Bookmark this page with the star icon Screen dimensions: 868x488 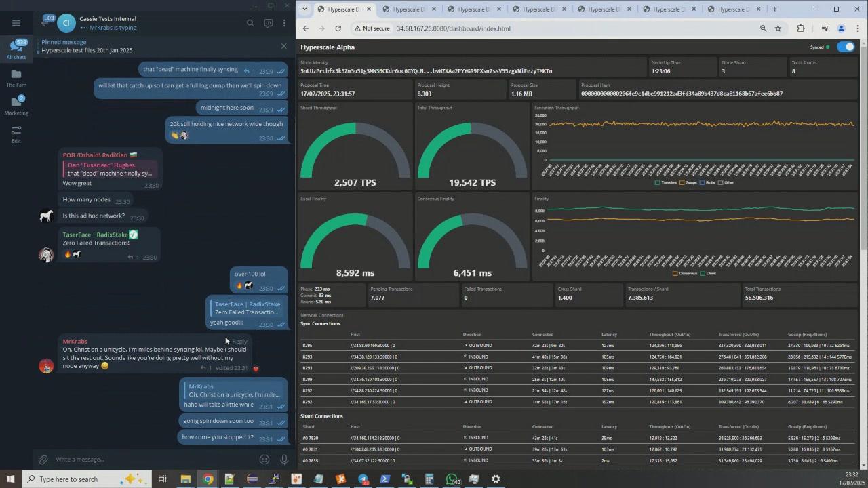[778, 28]
